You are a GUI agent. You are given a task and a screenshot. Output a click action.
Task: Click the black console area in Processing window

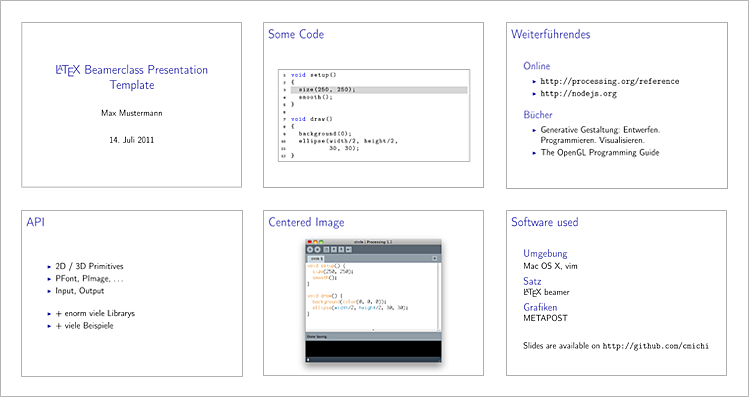click(373, 348)
